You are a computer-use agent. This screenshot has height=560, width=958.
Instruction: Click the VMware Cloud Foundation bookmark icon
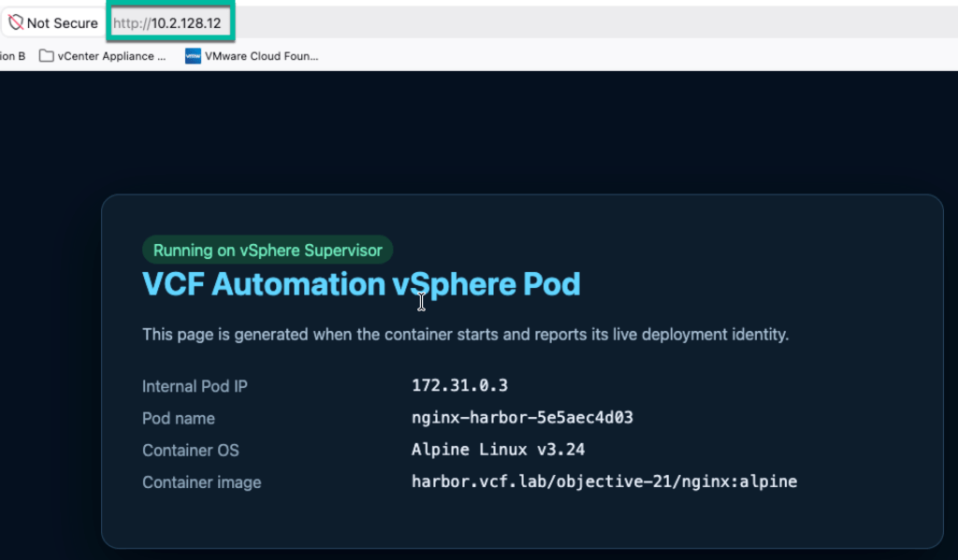(193, 56)
